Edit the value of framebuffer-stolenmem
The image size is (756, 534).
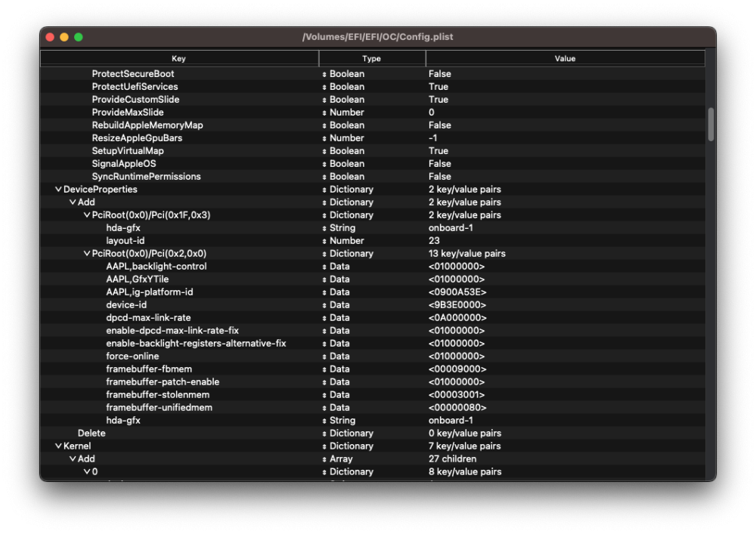[x=457, y=395]
